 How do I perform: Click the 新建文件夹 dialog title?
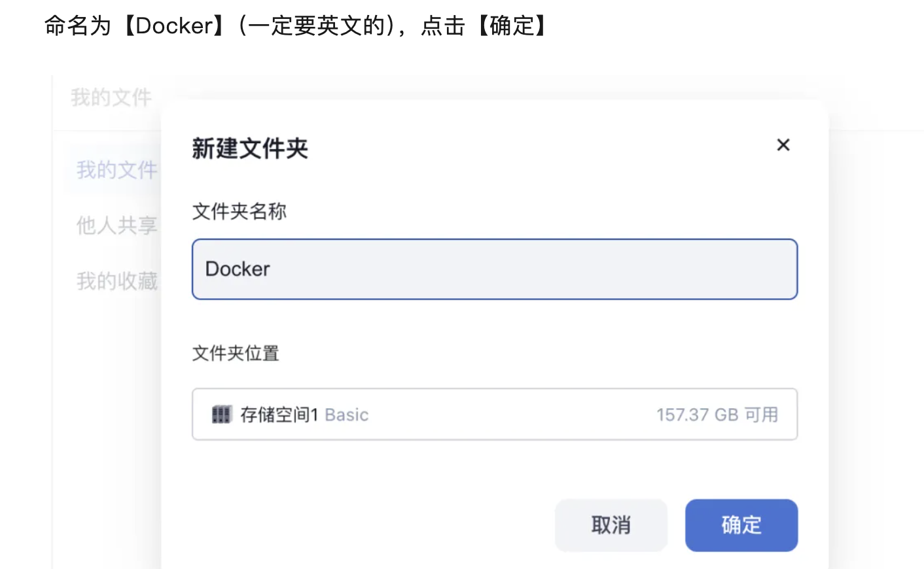click(249, 148)
